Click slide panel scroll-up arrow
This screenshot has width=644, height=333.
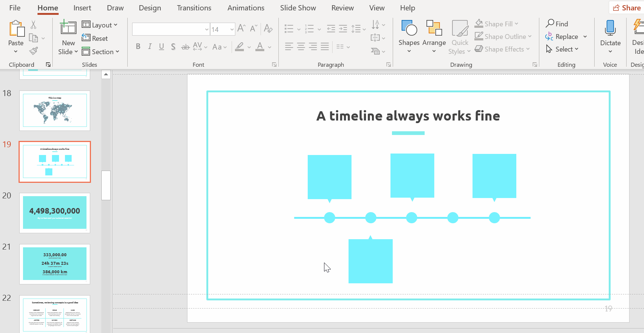click(x=106, y=75)
